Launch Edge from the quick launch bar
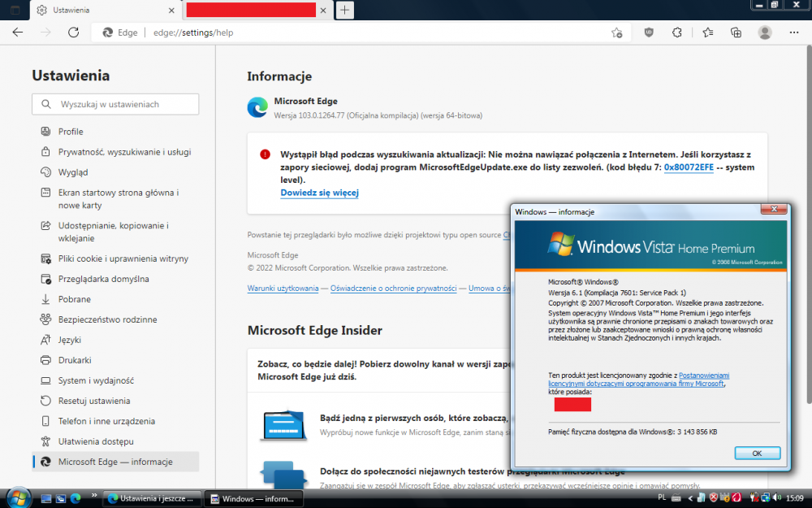812x508 pixels. [x=76, y=499]
